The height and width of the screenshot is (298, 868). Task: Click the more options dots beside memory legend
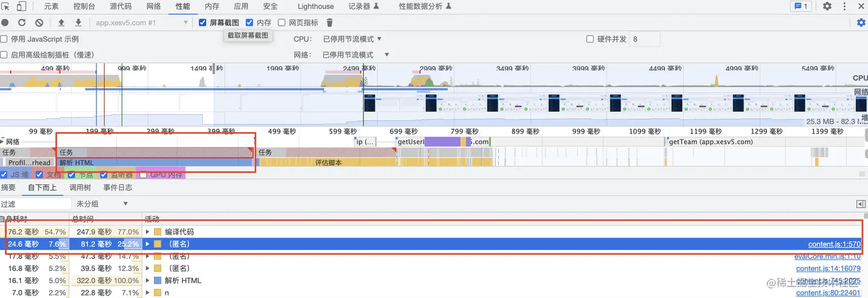(x=862, y=175)
